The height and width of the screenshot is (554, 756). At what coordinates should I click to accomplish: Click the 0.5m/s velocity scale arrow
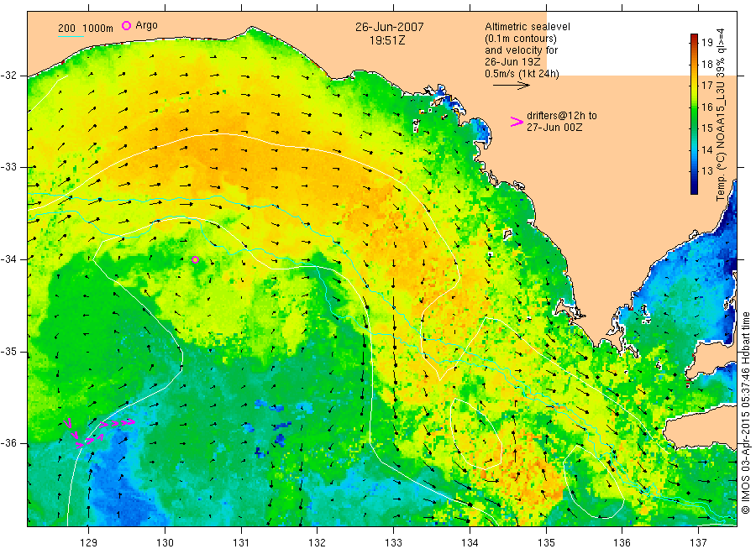coord(511,86)
